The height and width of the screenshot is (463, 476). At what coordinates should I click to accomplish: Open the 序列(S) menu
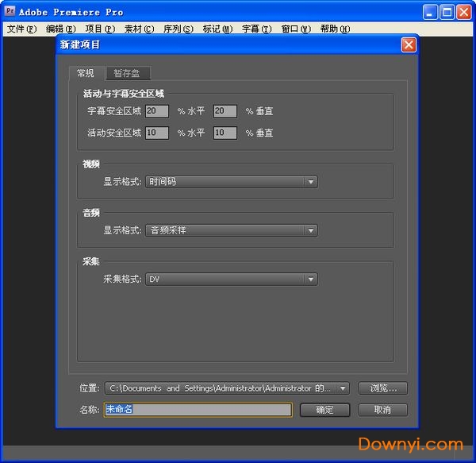tap(178, 29)
